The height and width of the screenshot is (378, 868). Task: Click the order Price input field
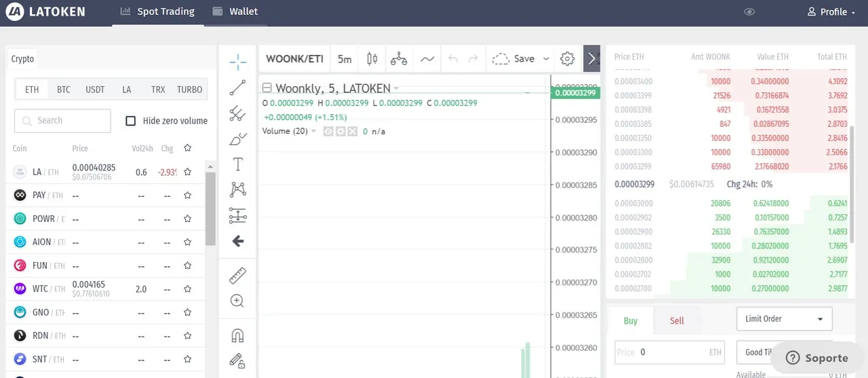pos(669,352)
